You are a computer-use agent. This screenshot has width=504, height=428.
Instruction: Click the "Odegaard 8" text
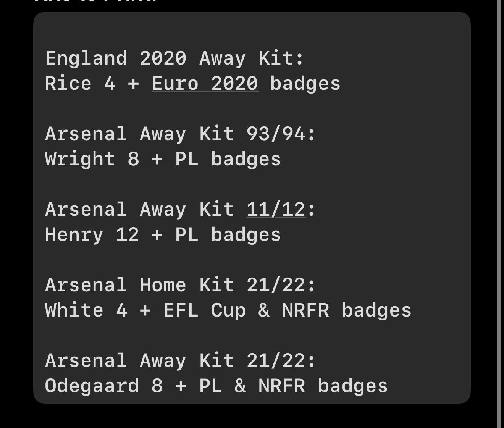104,386
